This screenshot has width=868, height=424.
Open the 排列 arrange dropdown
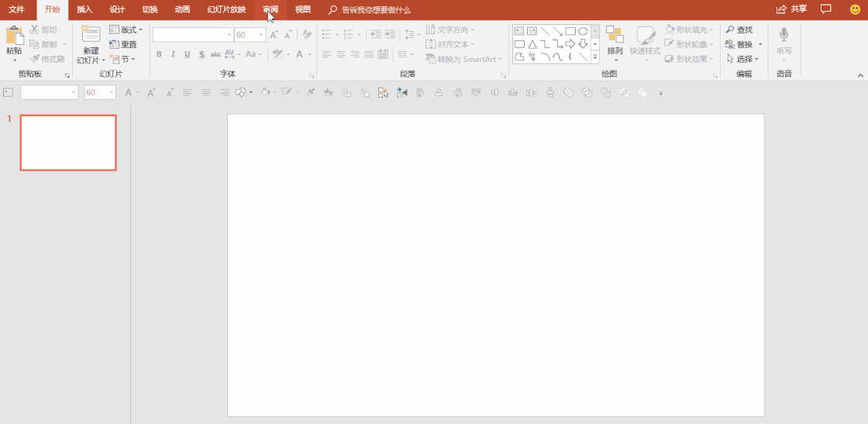pyautogui.click(x=615, y=43)
